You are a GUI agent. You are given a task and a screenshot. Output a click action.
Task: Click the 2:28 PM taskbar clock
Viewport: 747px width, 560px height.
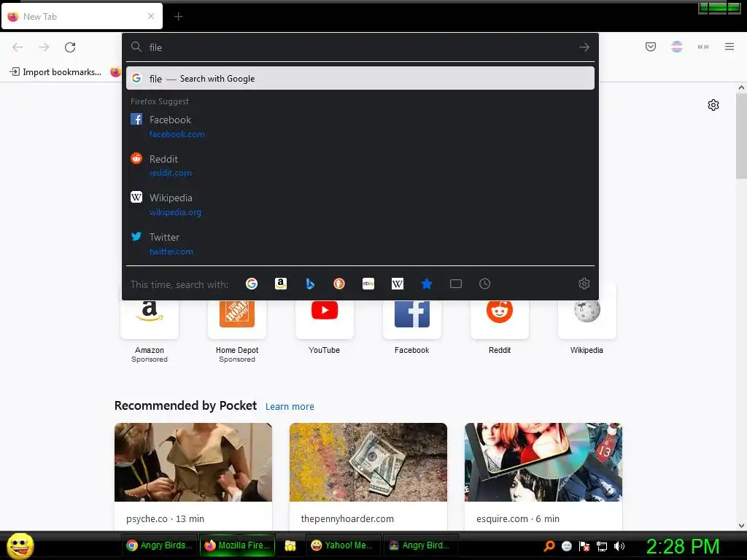pos(683,546)
